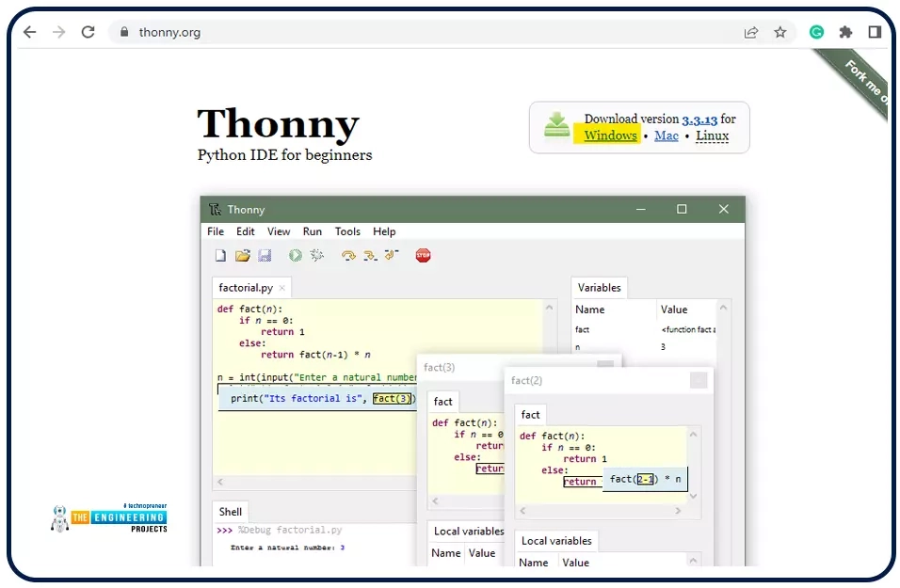Bookmark this page with the star icon
Image resolution: width=900 pixels, height=588 pixels.
point(780,32)
